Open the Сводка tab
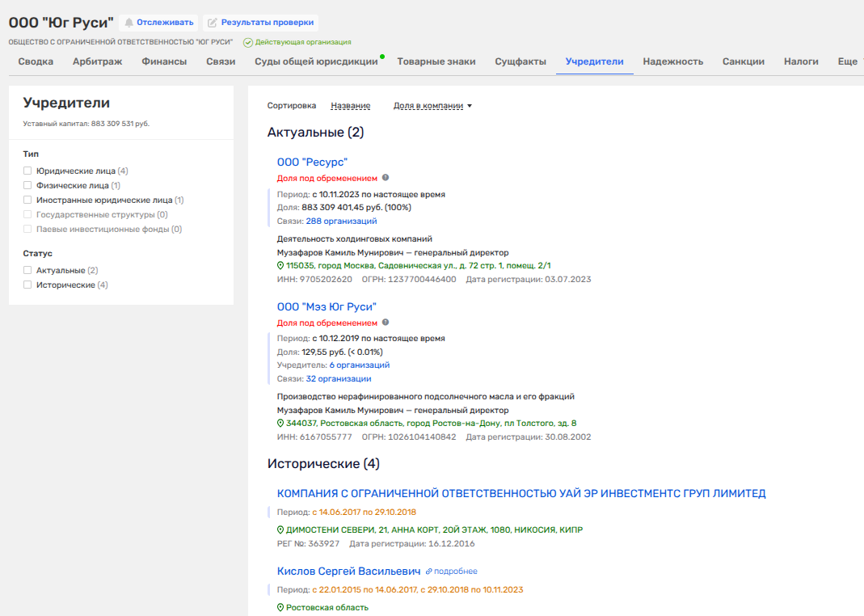 (x=36, y=61)
